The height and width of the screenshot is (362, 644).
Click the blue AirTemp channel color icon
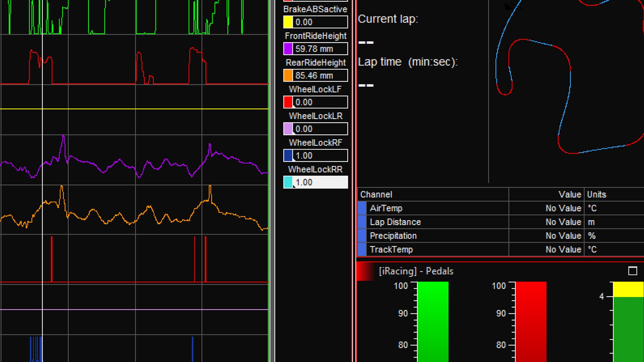362,208
